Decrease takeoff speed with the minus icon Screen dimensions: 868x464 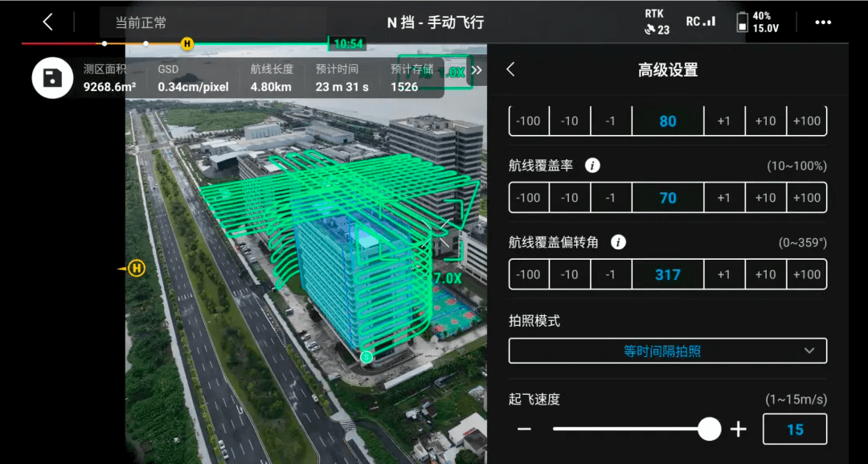[524, 429]
